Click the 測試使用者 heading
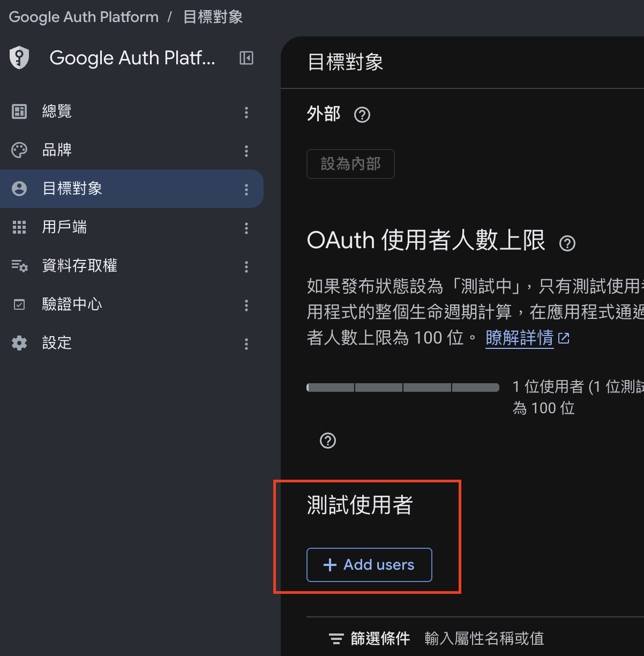Image resolution: width=644 pixels, height=656 pixels. coord(360,505)
